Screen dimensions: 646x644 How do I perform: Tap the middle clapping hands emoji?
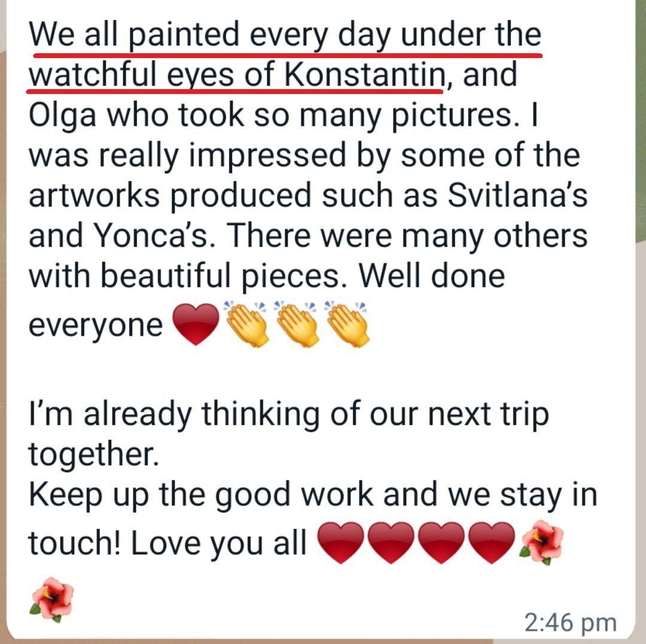click(297, 324)
